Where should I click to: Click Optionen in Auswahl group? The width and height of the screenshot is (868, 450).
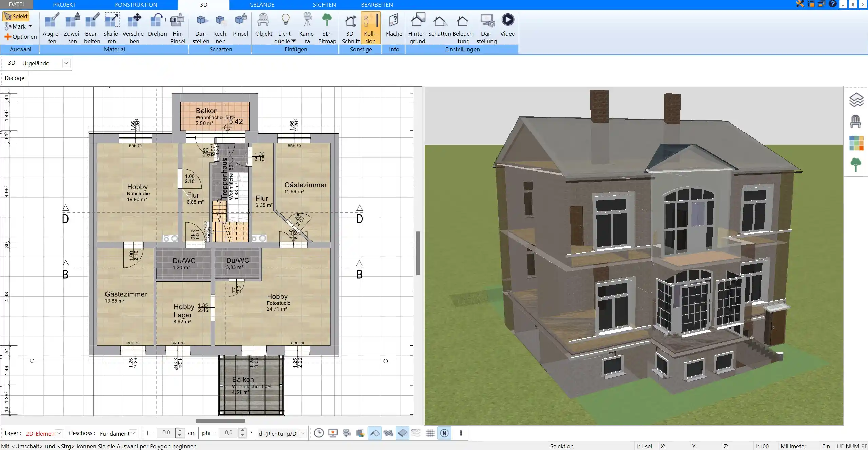(20, 37)
